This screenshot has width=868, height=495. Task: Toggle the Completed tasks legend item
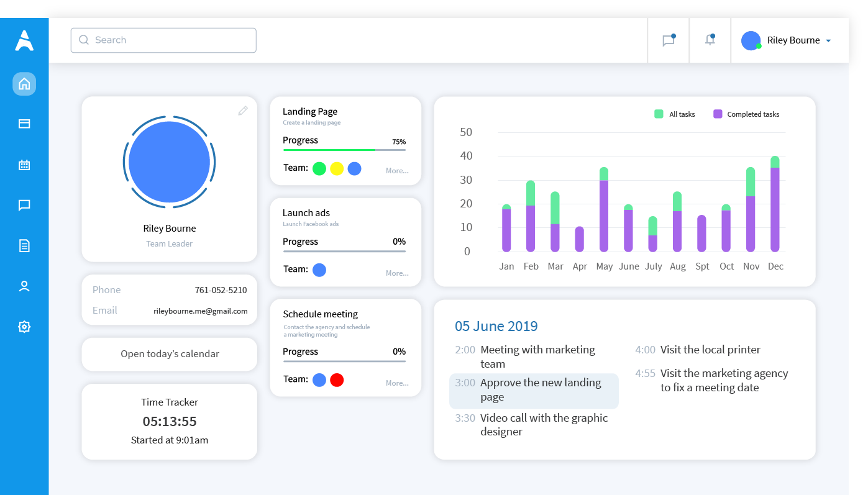coord(746,114)
